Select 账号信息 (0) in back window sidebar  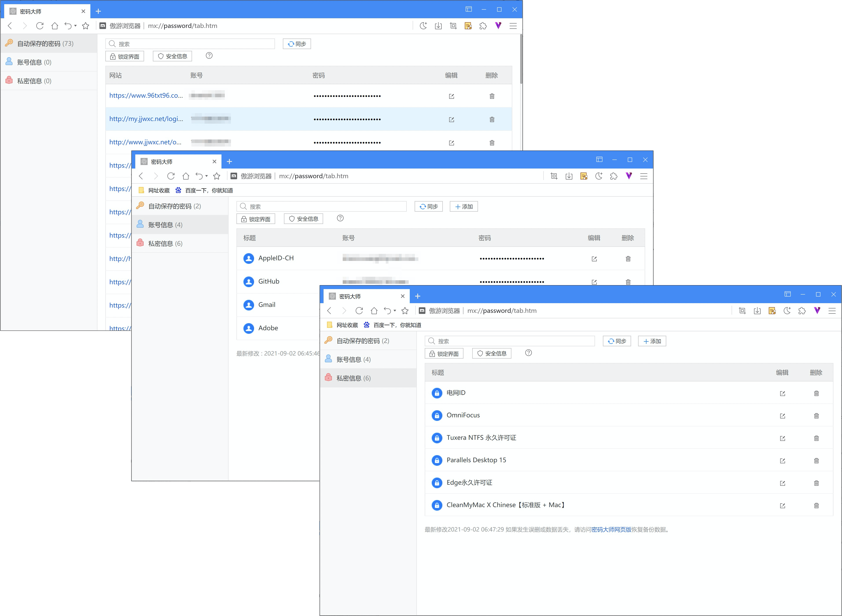[x=49, y=62]
